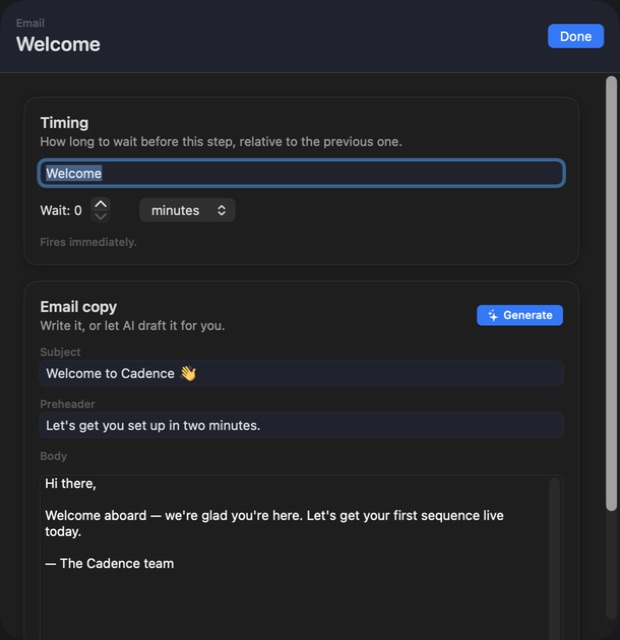Increase the wait value with up arrow
Screen dimensions: 620x640
point(100,204)
